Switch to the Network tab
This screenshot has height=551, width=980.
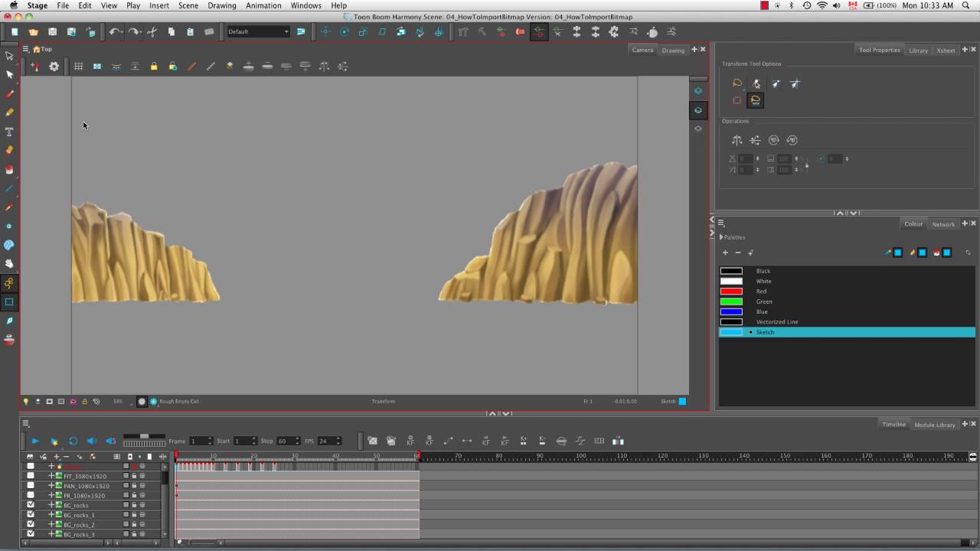click(x=943, y=224)
